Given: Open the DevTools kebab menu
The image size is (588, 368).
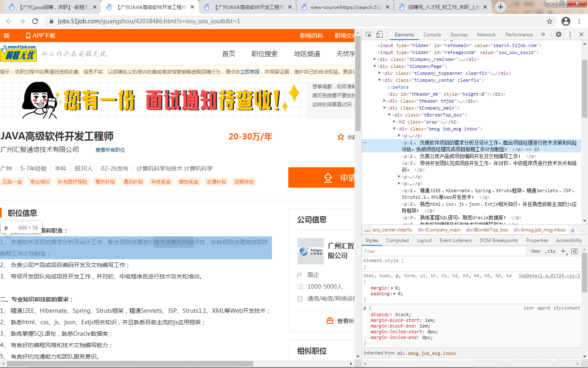Looking at the screenshot, I should point(570,35).
